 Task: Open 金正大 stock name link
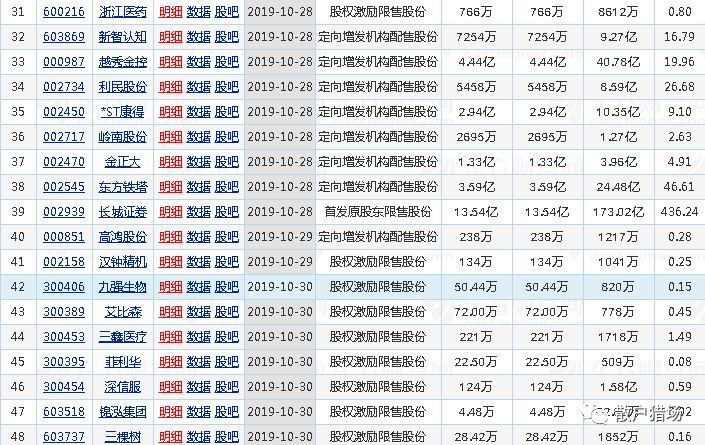122,161
